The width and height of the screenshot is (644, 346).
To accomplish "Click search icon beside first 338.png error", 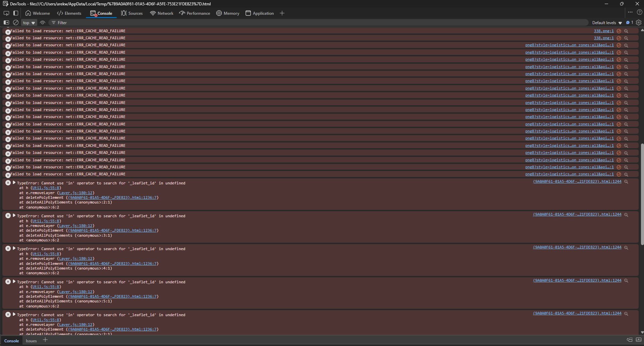I will click(x=626, y=31).
